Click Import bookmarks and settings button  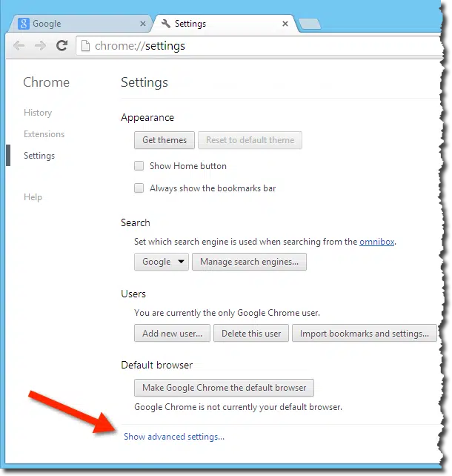coord(365,334)
